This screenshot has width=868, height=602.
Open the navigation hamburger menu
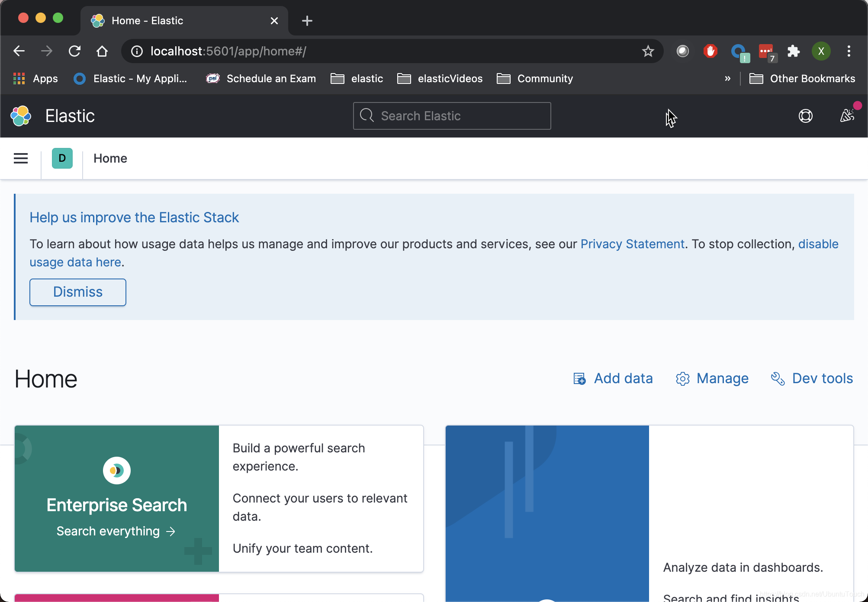coord(20,158)
